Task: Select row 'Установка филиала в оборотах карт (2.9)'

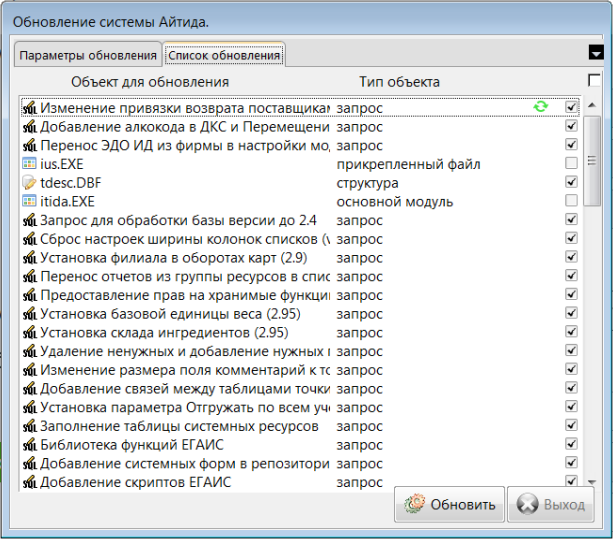Action: point(174,258)
